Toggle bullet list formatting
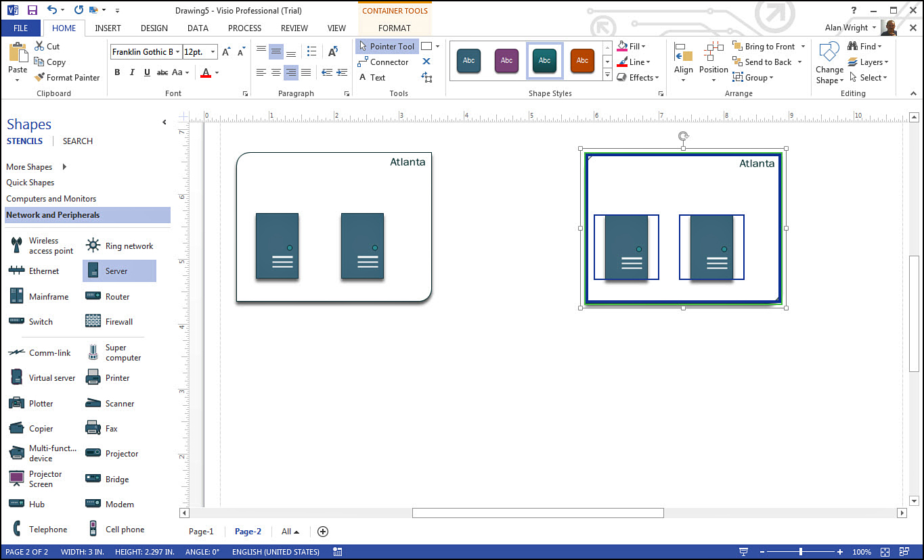Viewport: 924px width, 560px height. pyautogui.click(x=311, y=51)
